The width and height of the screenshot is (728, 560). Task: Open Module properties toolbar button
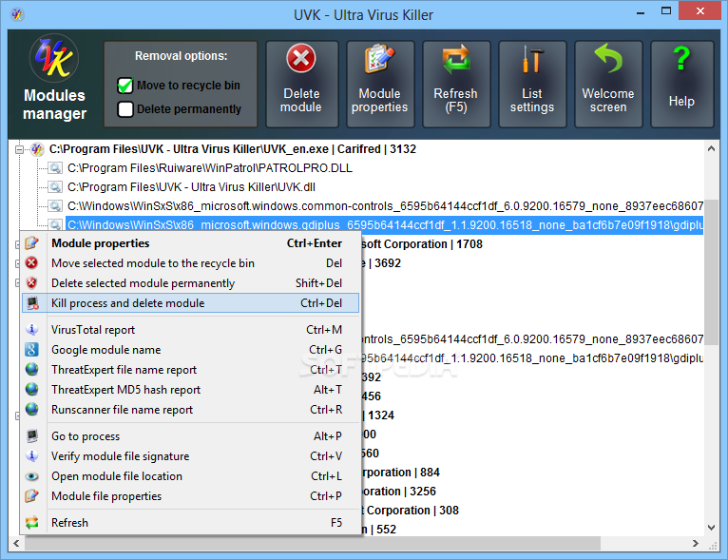tap(380, 84)
